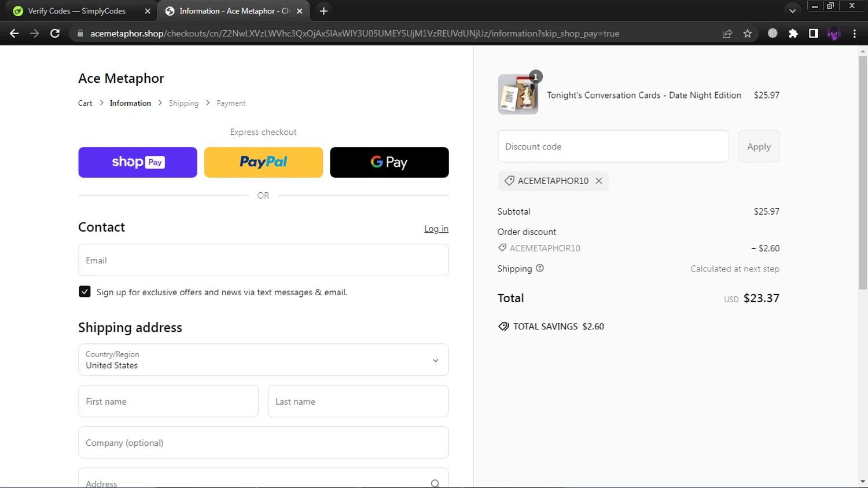Go to Cart breadcrumb

click(x=85, y=103)
